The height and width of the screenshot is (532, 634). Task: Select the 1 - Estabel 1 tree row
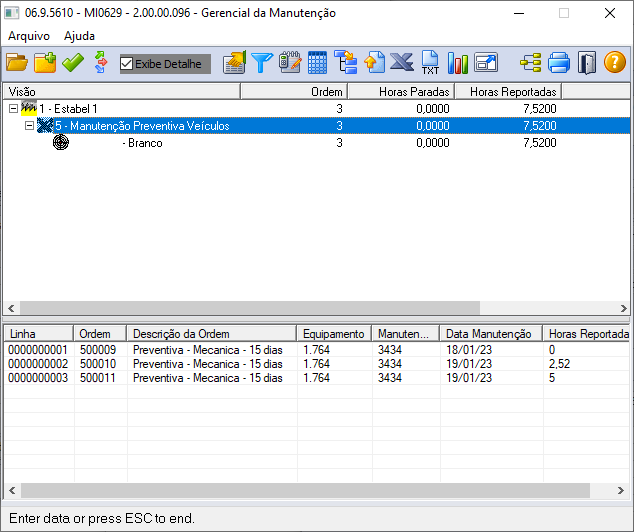point(317,109)
